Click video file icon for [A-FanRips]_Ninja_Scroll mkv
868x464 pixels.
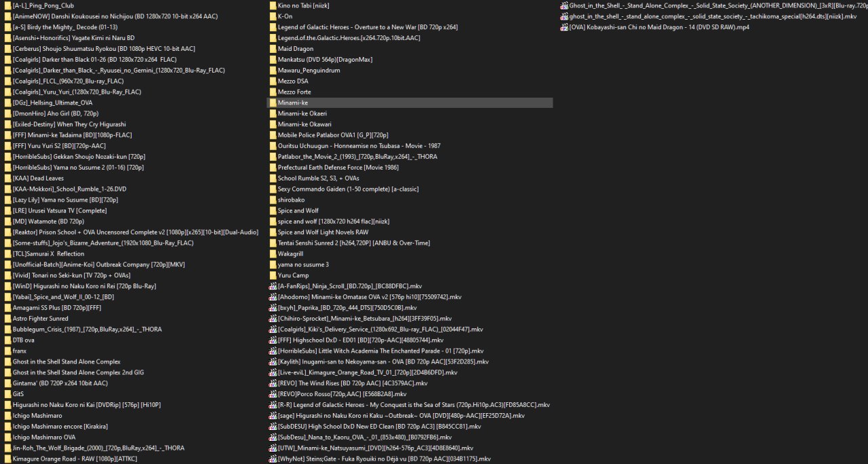click(x=273, y=286)
